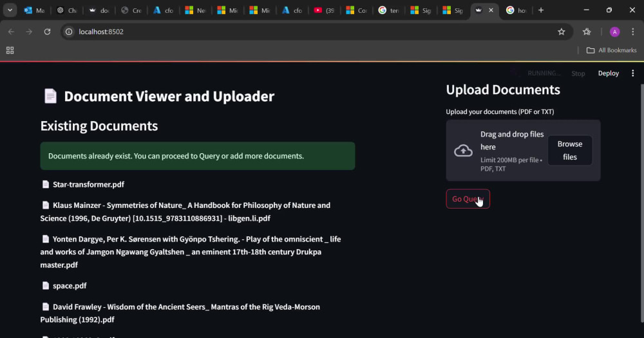This screenshot has height=338, width=644.
Task: View site information icon
Action: pyautogui.click(x=69, y=32)
